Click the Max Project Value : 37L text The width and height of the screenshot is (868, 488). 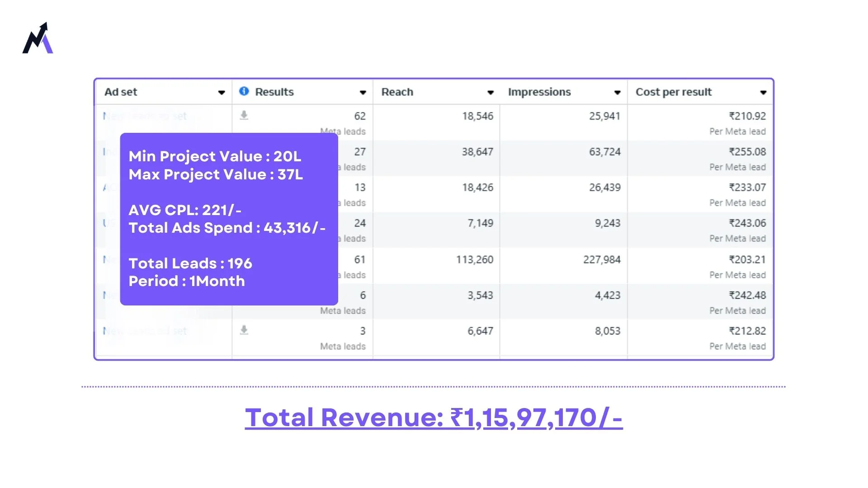[216, 174]
